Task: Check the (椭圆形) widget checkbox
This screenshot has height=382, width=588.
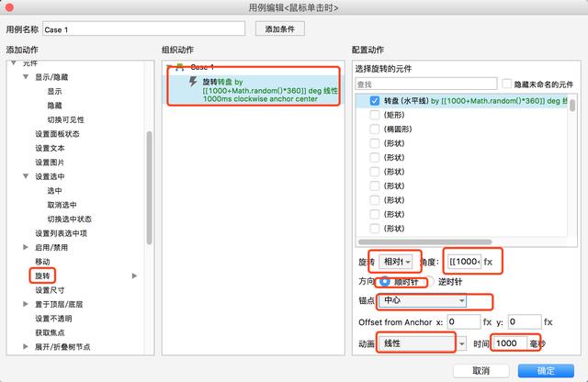Action: coord(374,129)
